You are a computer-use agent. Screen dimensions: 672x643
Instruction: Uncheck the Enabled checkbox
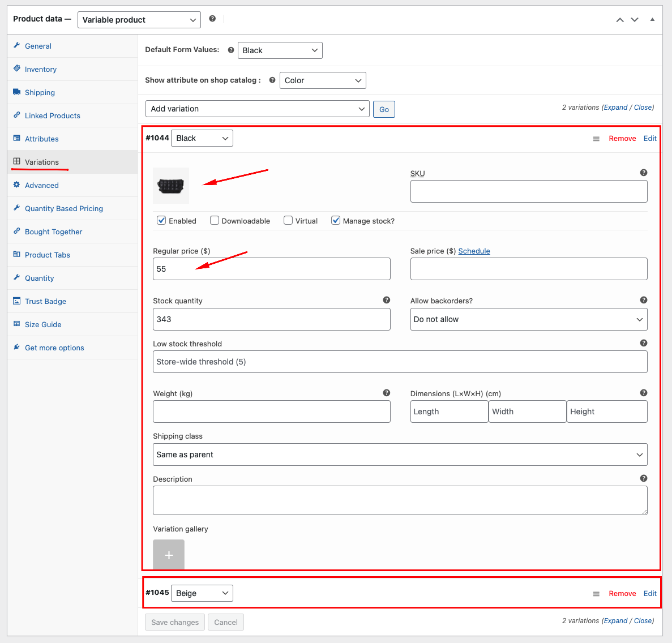[161, 220]
